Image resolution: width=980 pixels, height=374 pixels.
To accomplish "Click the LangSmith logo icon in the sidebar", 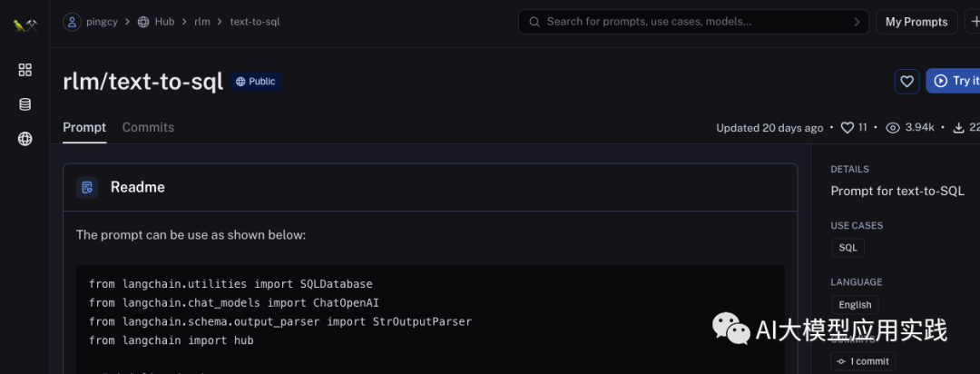I will pos(25,25).
